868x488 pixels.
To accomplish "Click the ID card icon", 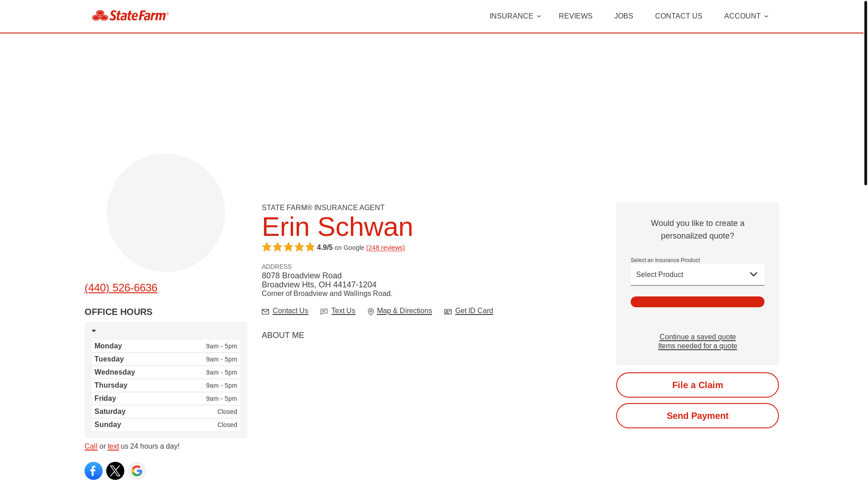I will point(448,312).
